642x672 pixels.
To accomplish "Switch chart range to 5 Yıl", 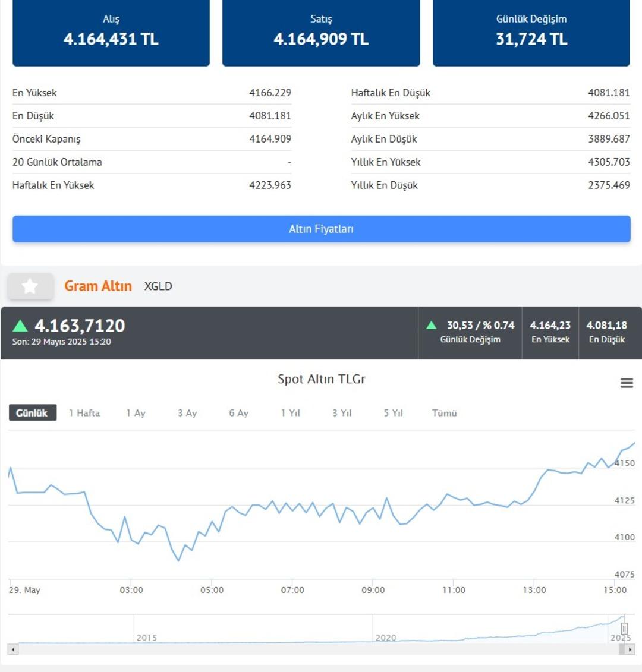I will (394, 413).
